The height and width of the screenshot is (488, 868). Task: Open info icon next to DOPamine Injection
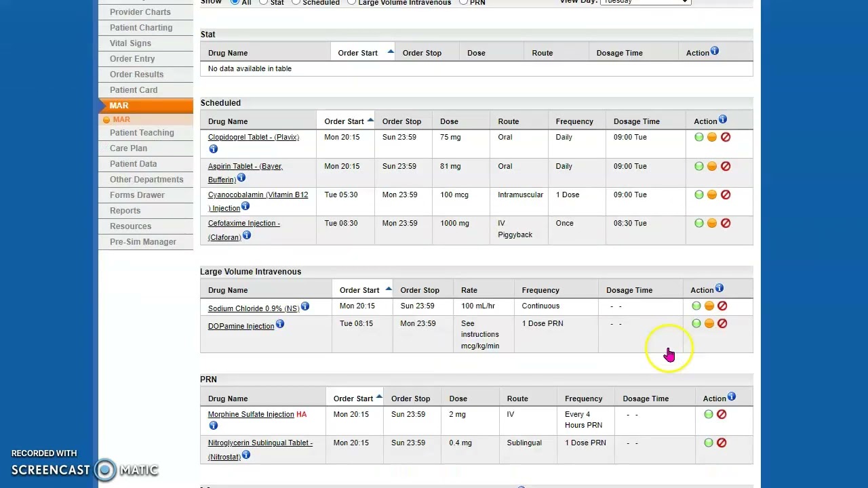coord(280,325)
